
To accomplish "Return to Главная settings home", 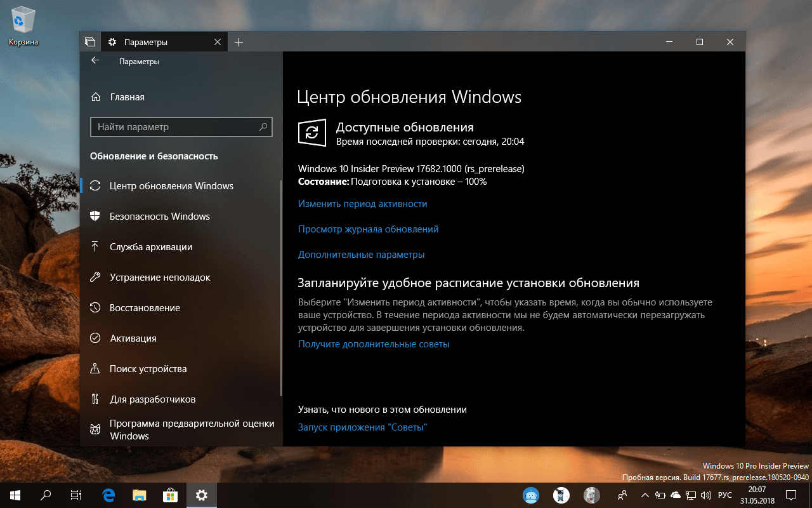I will point(127,97).
